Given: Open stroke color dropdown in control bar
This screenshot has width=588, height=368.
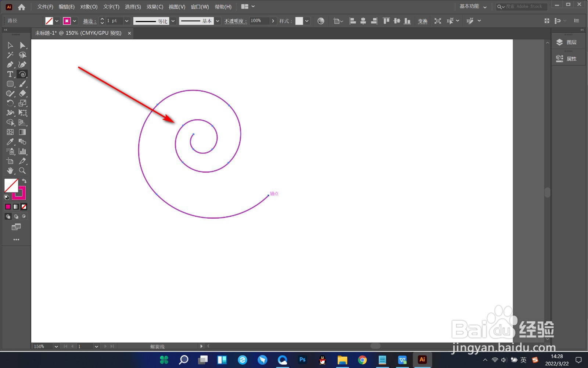Looking at the screenshot, I should tap(75, 21).
